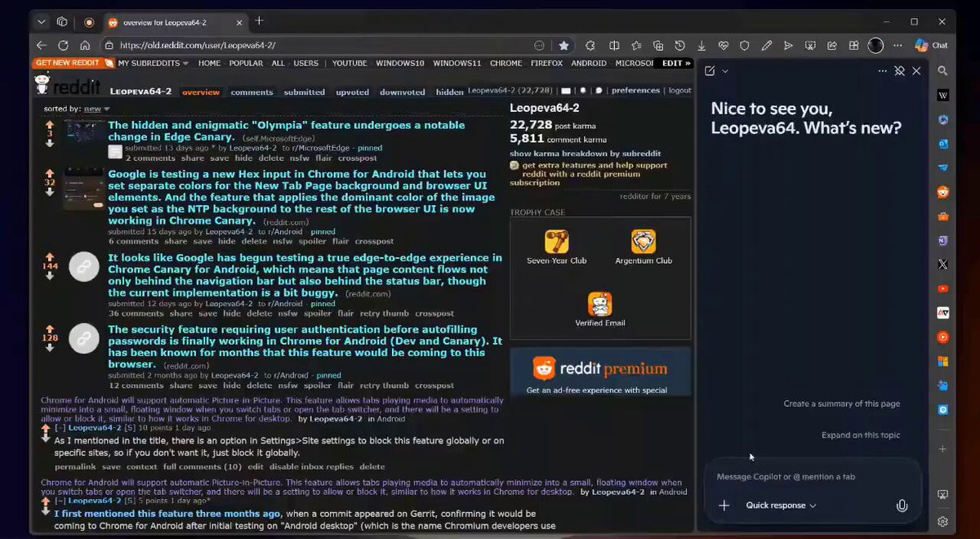980x539 pixels.
Task: Downvote the security feature autofill post
Action: point(49,347)
